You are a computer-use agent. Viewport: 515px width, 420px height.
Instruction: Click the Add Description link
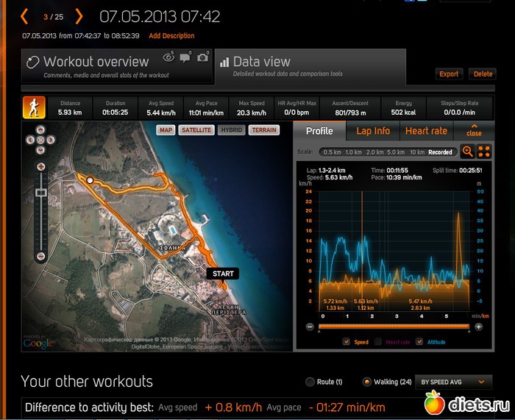[x=171, y=36]
